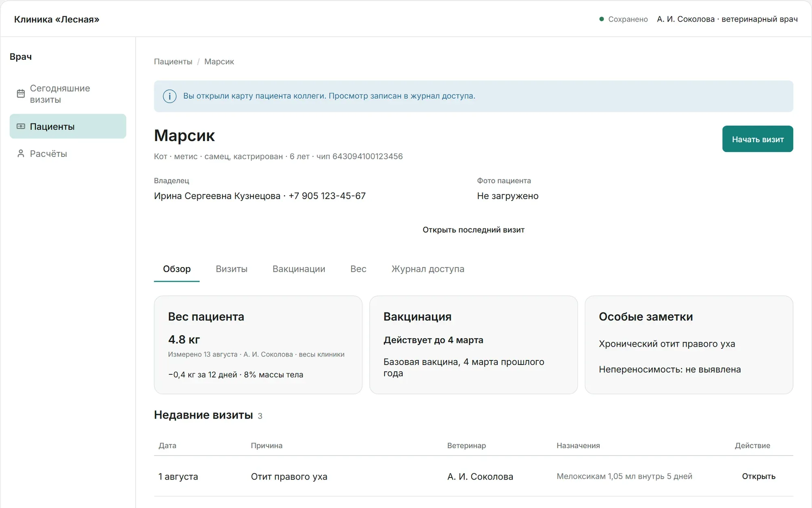The width and height of the screenshot is (812, 508).
Task: Open the Журнал доступа tab
Action: [428, 269]
